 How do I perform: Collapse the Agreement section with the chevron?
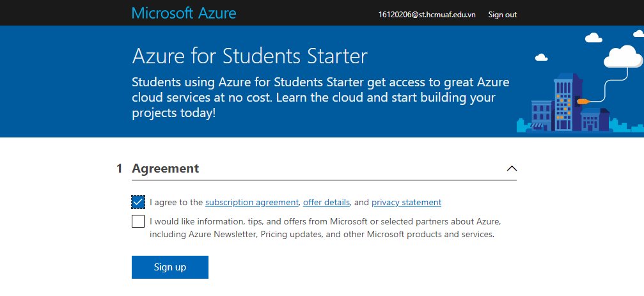coord(512,168)
